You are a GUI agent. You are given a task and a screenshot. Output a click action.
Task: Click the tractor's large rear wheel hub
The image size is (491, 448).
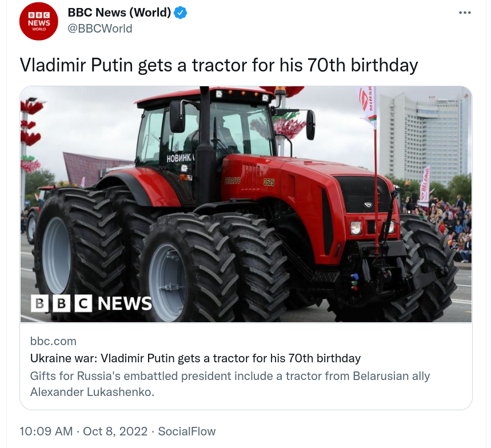point(57,255)
